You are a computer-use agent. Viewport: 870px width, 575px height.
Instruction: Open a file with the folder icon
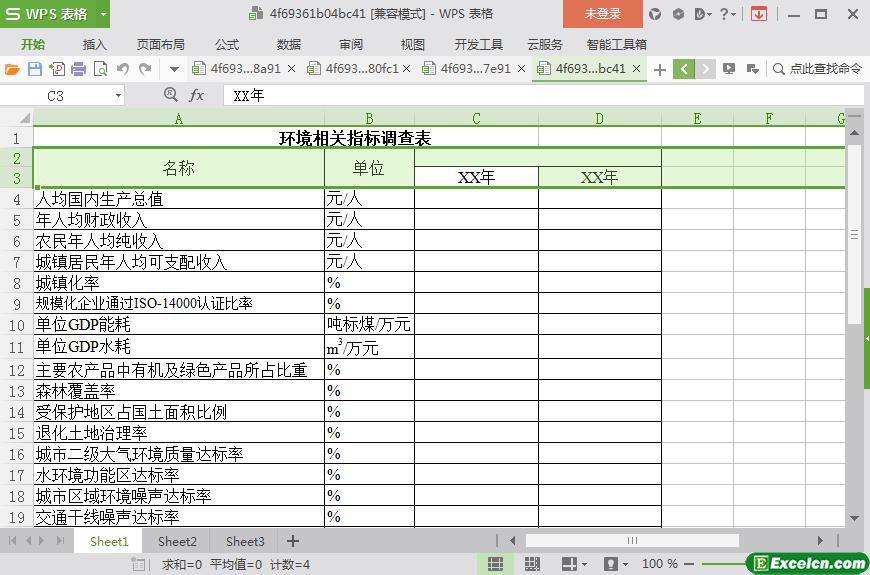click(x=12, y=69)
